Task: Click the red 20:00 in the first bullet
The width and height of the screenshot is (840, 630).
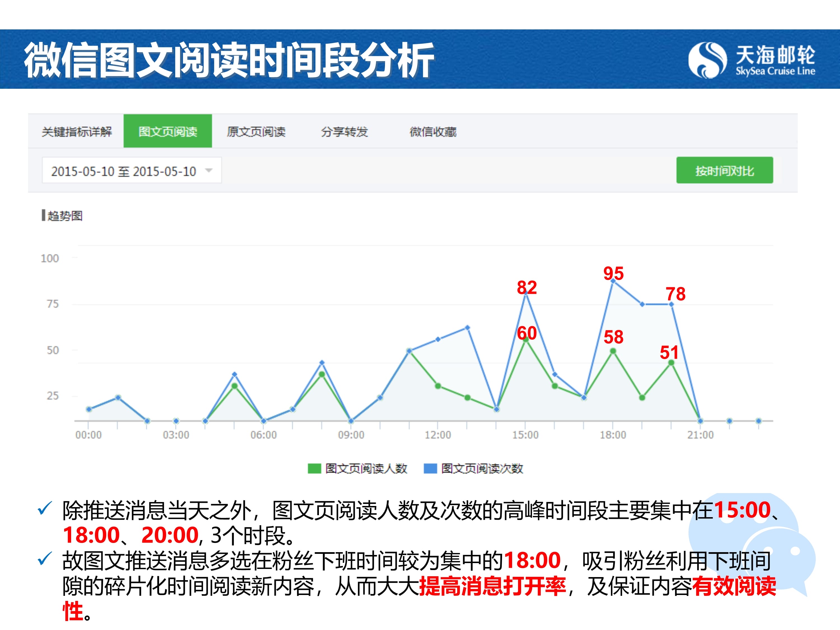Action: pos(170,535)
